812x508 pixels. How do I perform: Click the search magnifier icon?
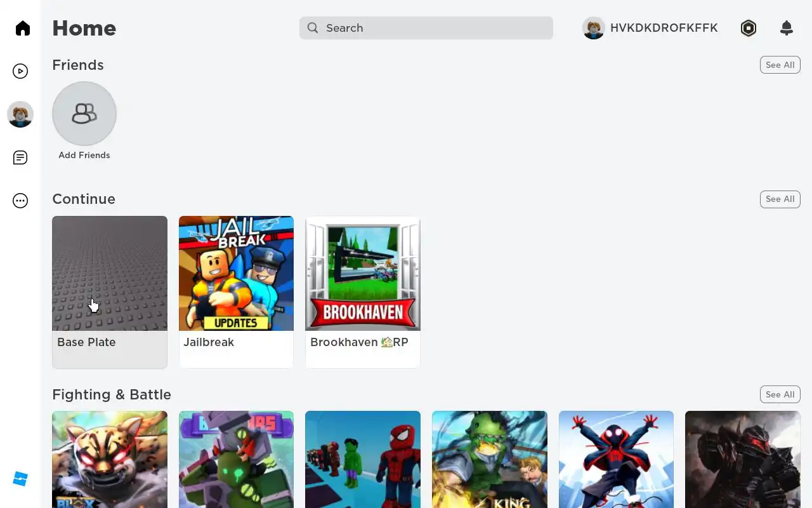[x=313, y=28]
